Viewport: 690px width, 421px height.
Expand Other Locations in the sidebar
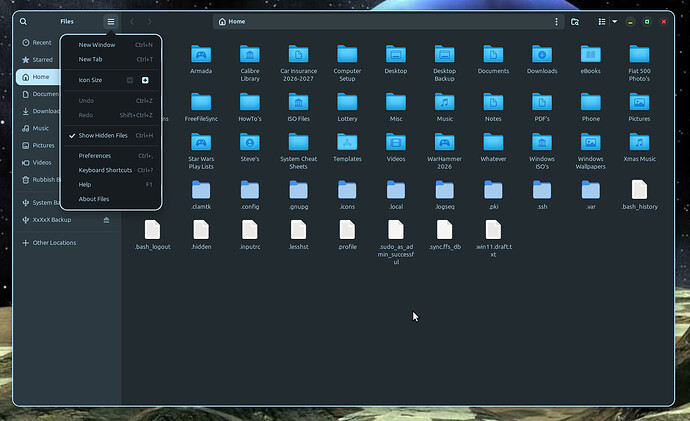(x=54, y=242)
